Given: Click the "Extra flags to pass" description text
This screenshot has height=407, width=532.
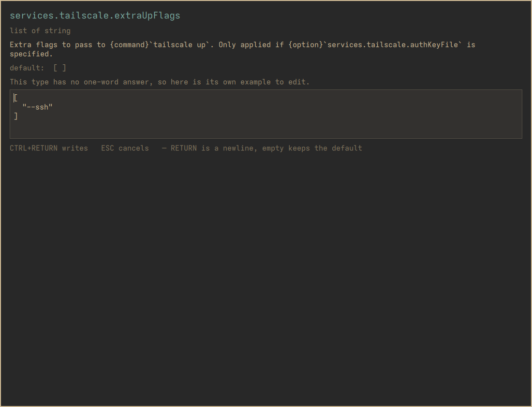Looking at the screenshot, I should click(242, 49).
